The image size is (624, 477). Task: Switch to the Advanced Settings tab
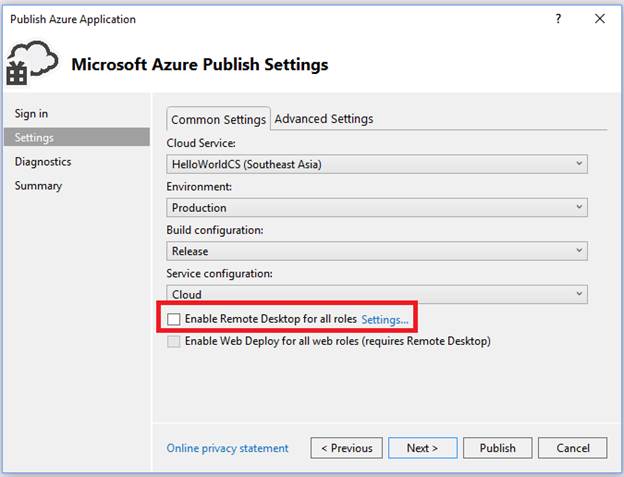click(323, 119)
